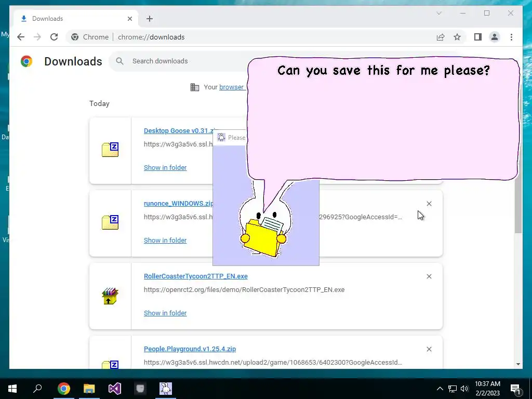Open File Explorer from the taskbar
This screenshot has width=532, height=399.
tap(89, 389)
